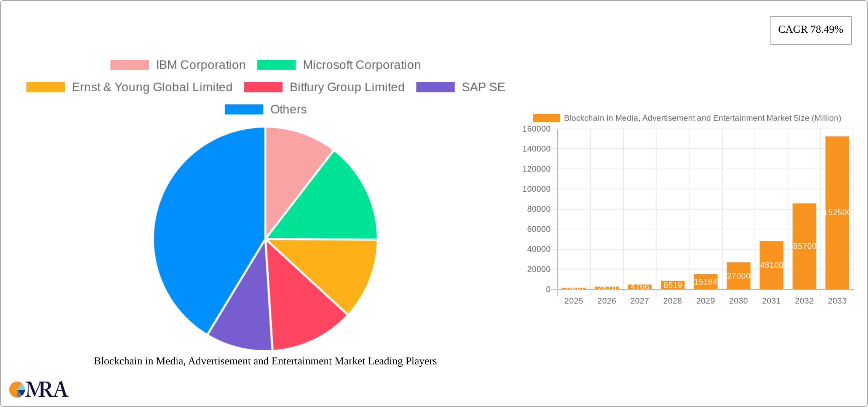Click the pie chart Leading Players caption
Viewport: 868px width, 407px height.
(265, 361)
